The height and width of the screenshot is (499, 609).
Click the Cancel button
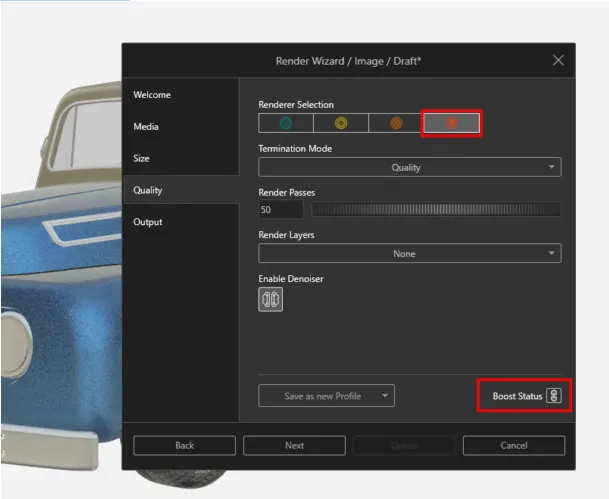(x=514, y=445)
